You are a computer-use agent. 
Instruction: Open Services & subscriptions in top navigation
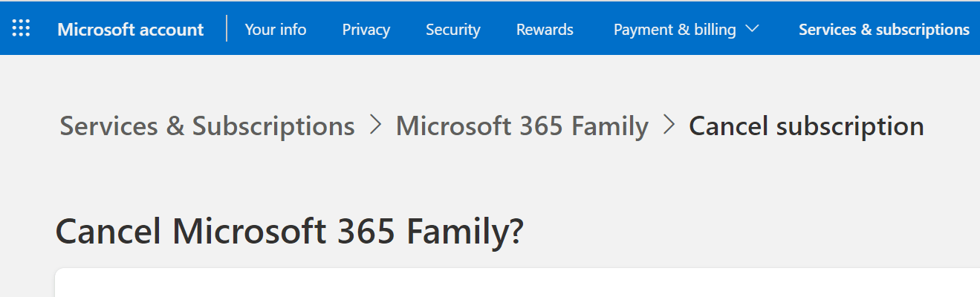point(883,30)
